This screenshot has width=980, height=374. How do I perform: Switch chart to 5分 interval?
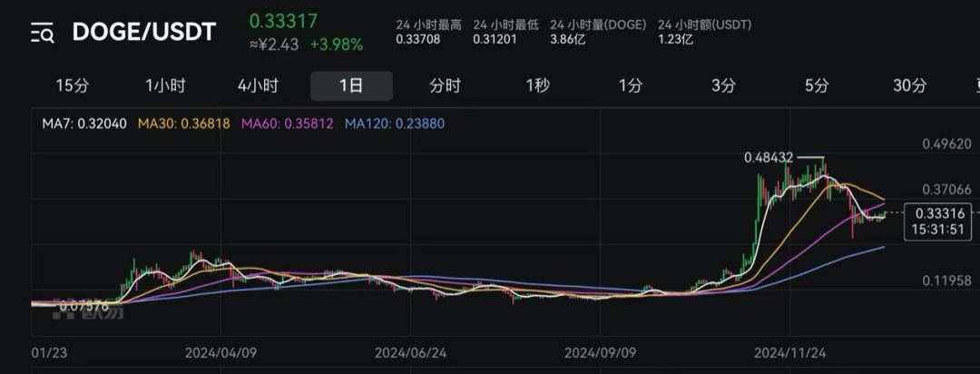(817, 86)
